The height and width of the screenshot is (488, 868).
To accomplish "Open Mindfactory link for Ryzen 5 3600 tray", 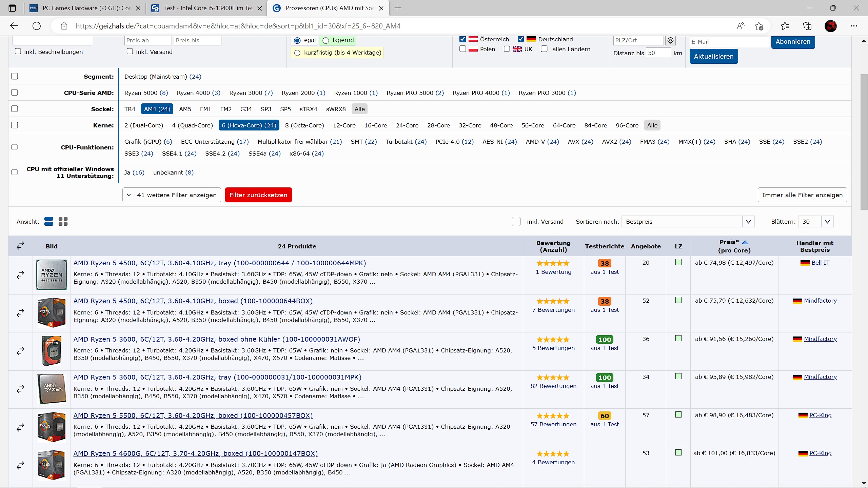I will pos(820,377).
